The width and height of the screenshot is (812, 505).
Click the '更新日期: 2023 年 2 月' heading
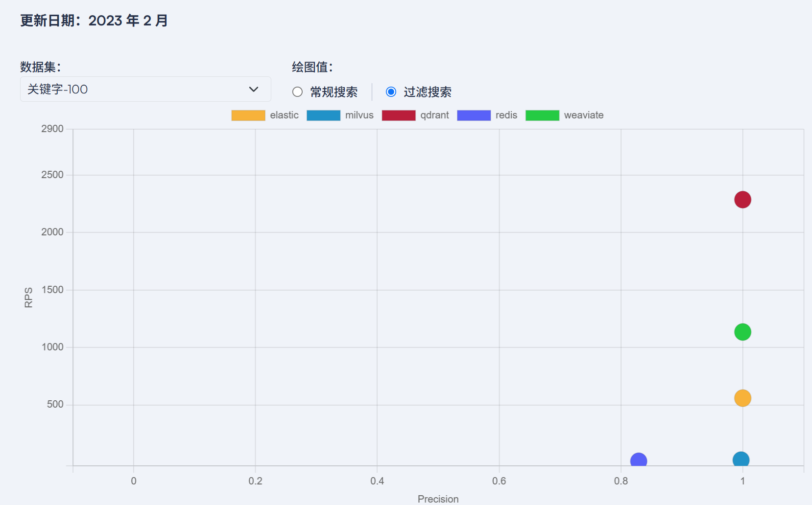(94, 21)
